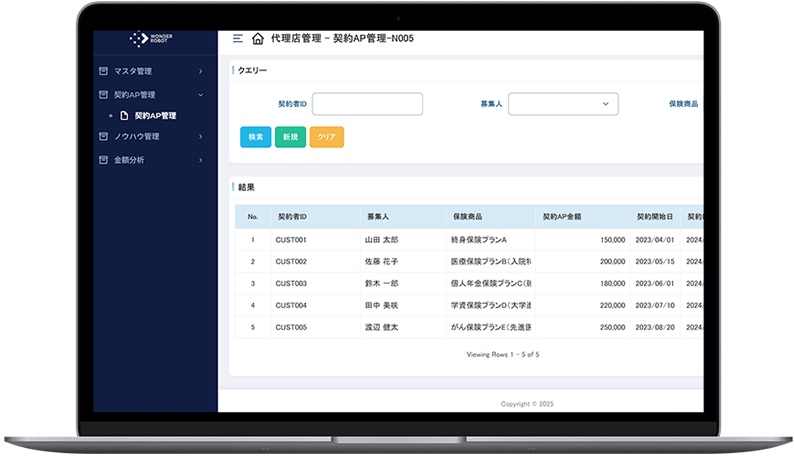Expand the ノウハウ管理 chevron
Screen dimensions: 794x459
click(201, 136)
